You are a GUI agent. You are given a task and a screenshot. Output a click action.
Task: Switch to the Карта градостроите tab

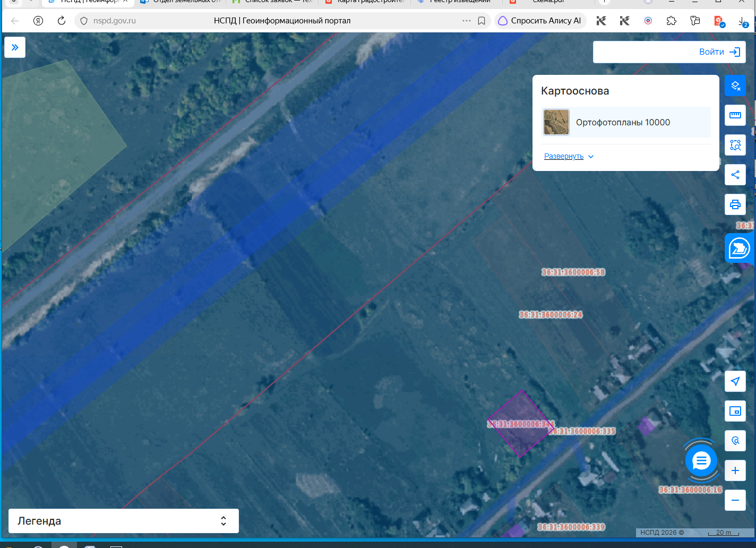(x=365, y=2)
